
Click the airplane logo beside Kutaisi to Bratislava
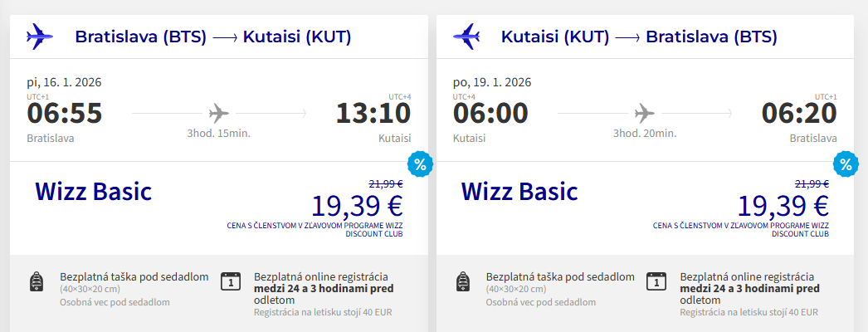[x=466, y=37]
